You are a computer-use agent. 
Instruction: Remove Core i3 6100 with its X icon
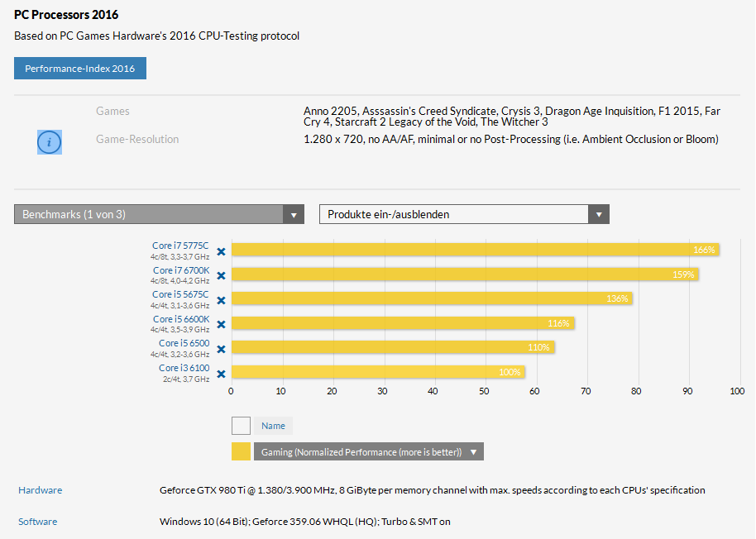click(222, 374)
